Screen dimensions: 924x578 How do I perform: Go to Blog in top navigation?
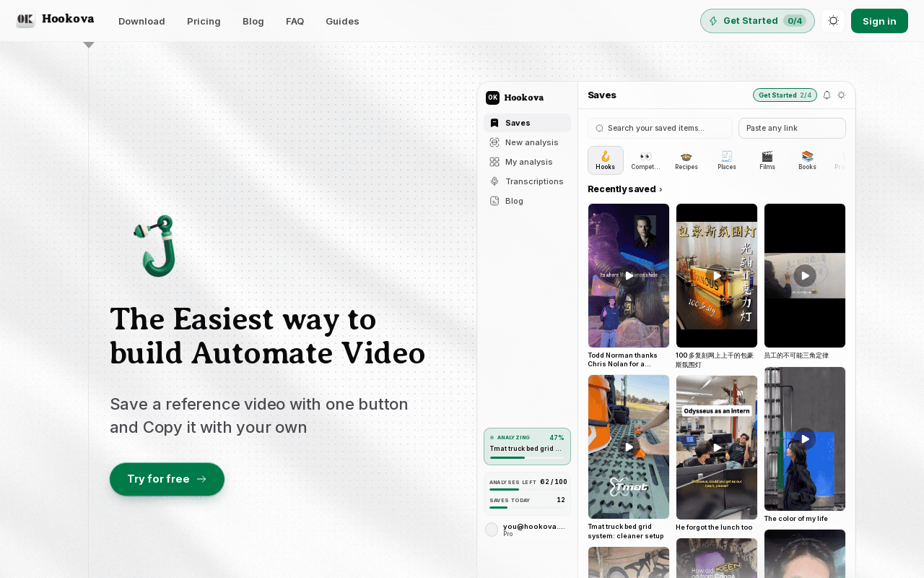coord(253,21)
